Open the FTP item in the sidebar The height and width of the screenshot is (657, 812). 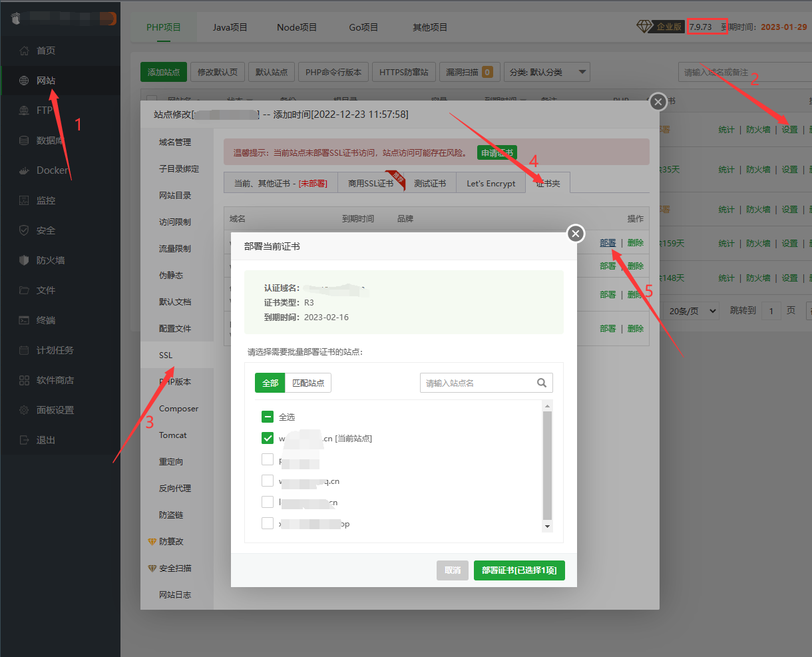pyautogui.click(x=60, y=110)
